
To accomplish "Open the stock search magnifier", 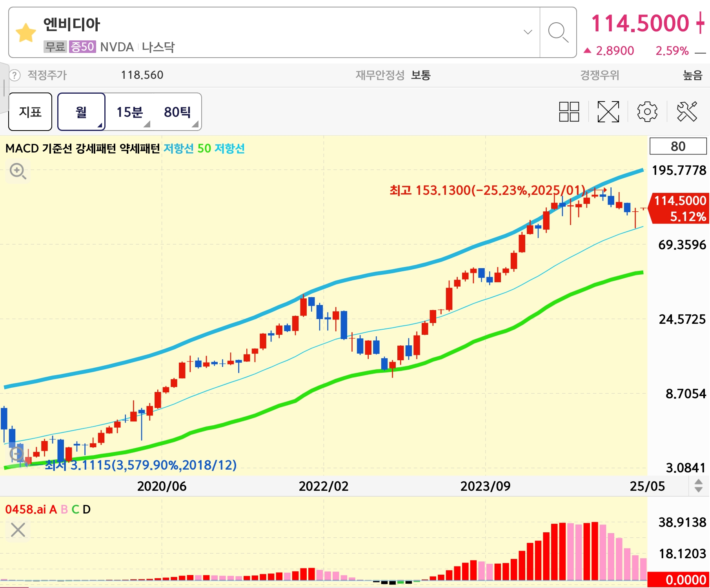I will click(558, 33).
